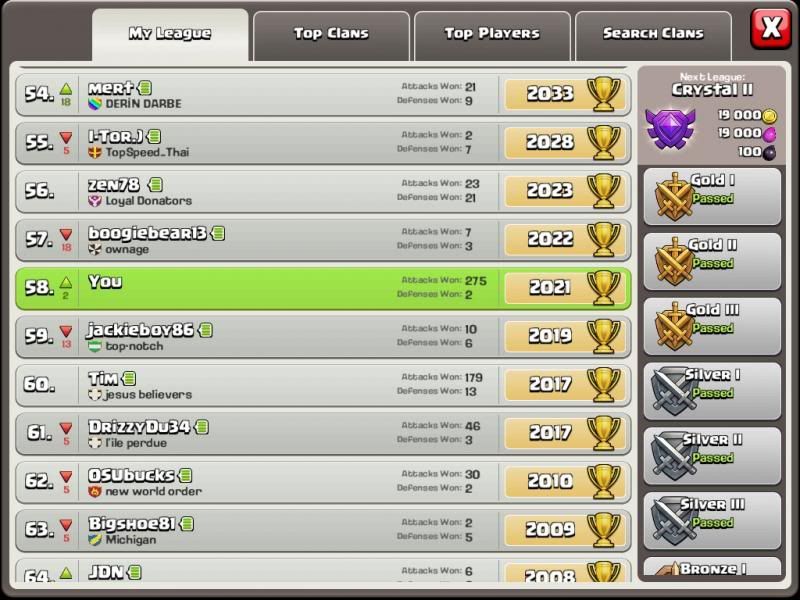This screenshot has width=800, height=600.
Task: Click the green level badge next to jackieboy86
Action: click(x=206, y=330)
